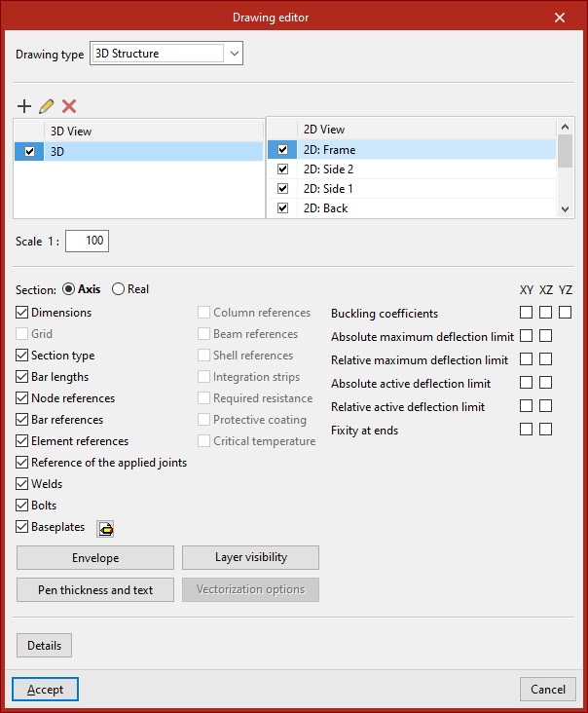Toggle the 2D: Frame checkbox
The image size is (588, 713).
tap(282, 150)
